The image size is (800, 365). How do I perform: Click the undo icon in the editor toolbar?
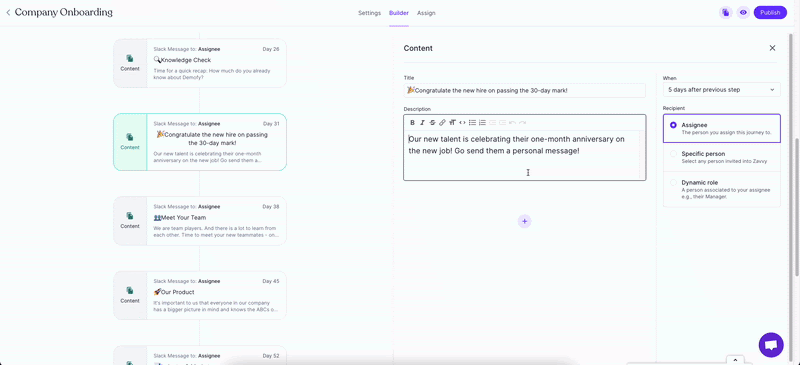pos(513,123)
